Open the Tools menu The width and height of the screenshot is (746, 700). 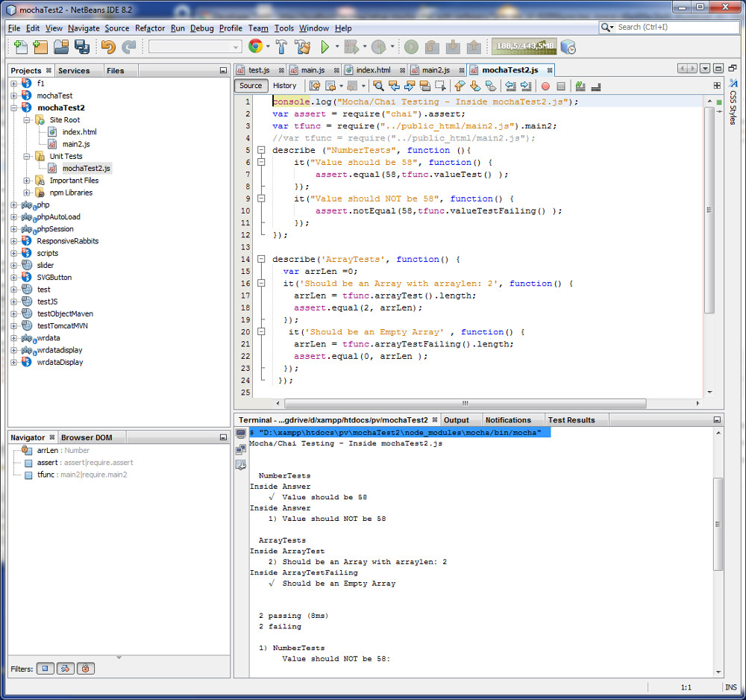point(284,28)
